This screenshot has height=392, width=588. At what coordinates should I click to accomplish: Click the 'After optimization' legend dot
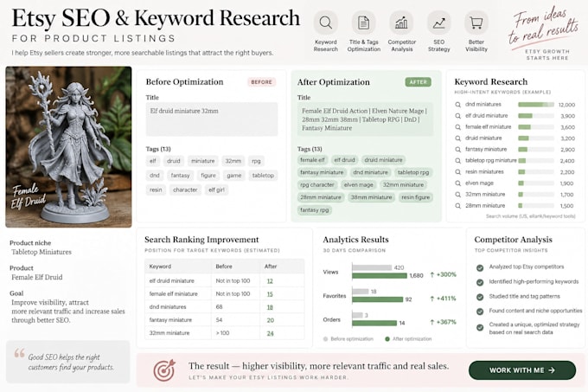click(387, 339)
